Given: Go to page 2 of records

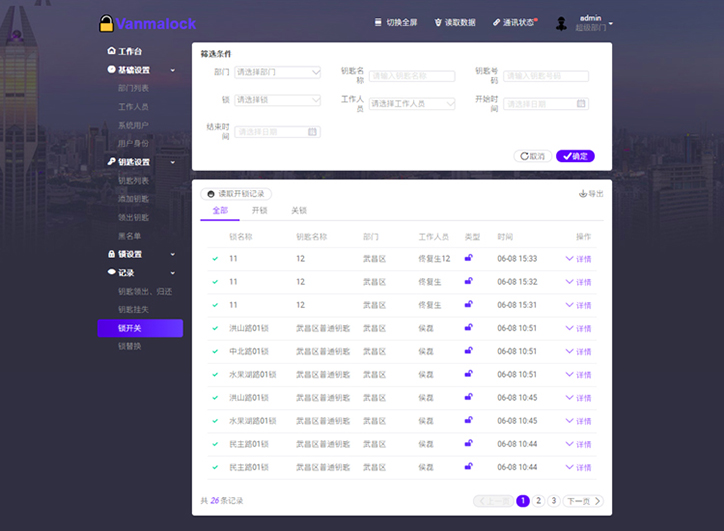Looking at the screenshot, I should pyautogui.click(x=538, y=501).
